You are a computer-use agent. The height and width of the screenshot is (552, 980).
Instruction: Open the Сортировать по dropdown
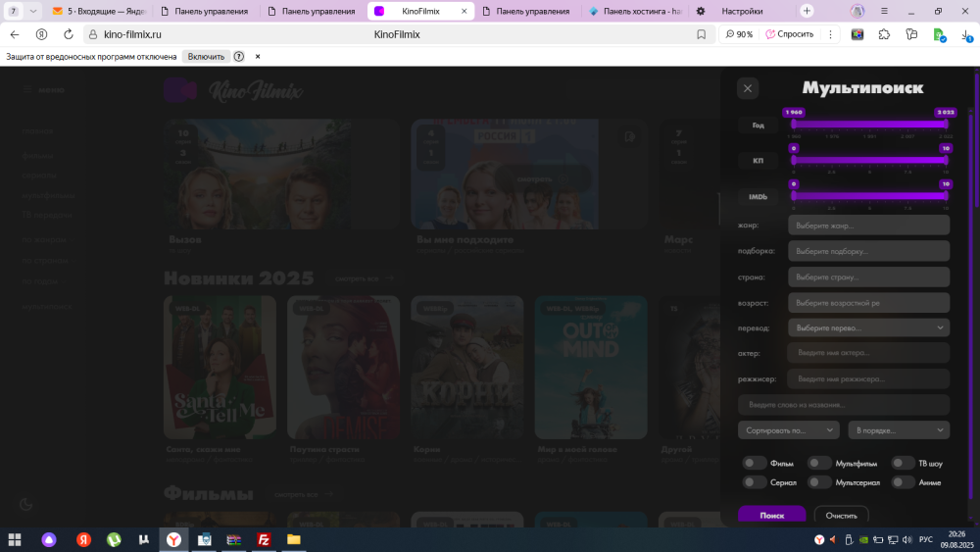pos(788,429)
